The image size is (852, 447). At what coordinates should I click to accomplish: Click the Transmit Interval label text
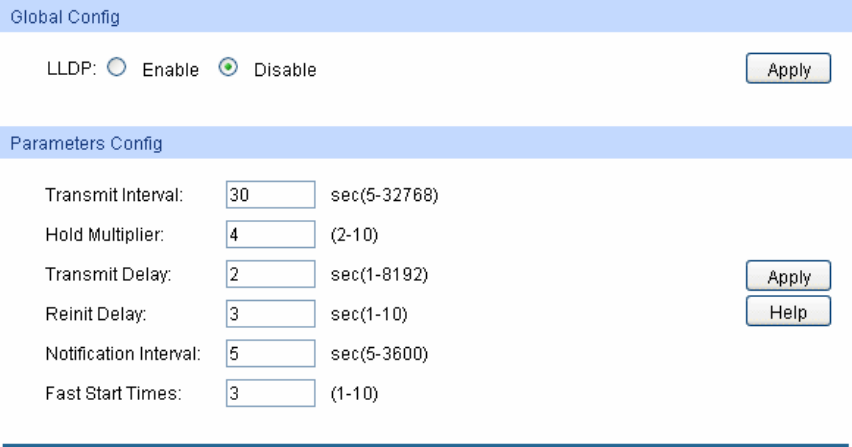tap(113, 194)
